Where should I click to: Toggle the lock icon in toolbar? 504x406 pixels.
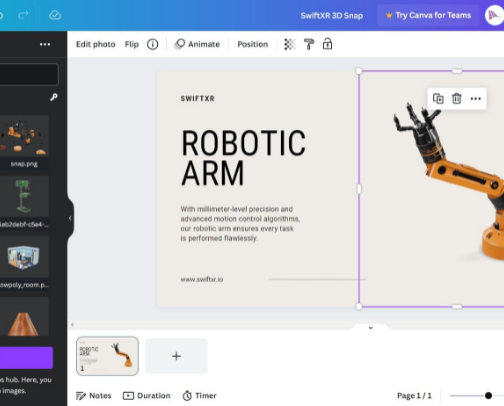(327, 44)
